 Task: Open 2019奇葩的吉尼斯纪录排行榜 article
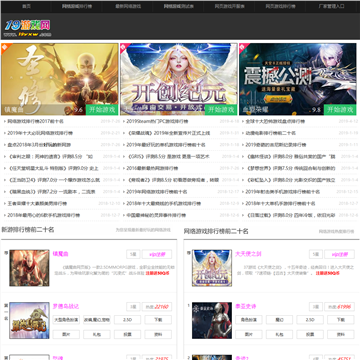click(x=276, y=145)
